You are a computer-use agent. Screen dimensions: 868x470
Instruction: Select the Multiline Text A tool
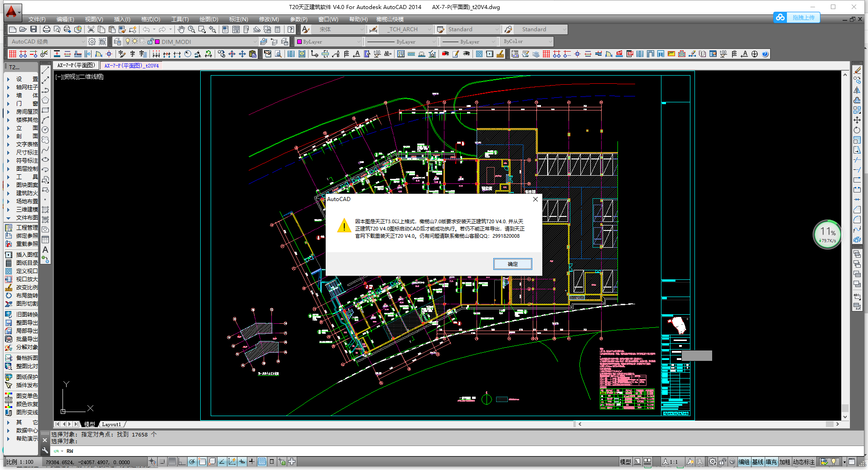[x=45, y=249]
